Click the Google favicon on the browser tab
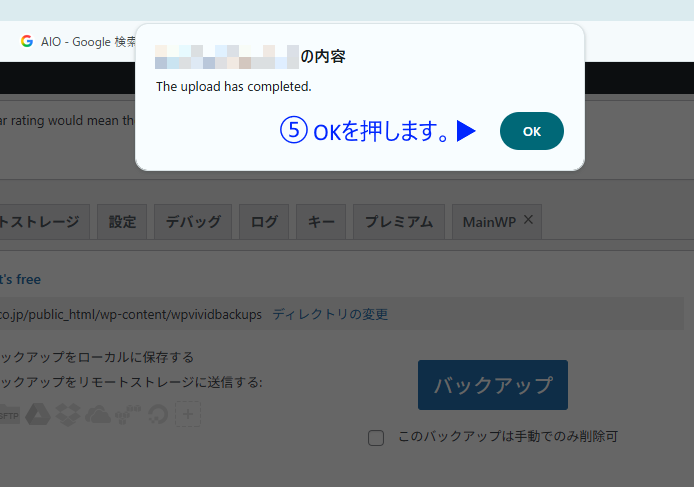 27,42
